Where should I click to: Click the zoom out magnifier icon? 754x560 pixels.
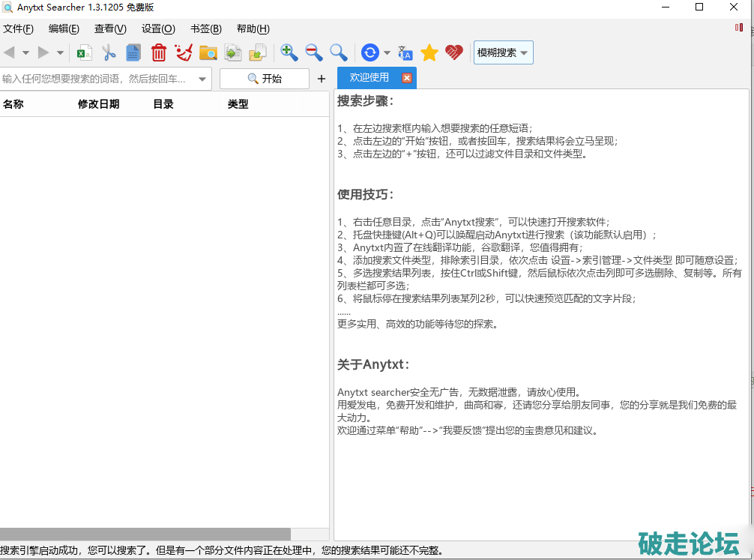point(314,52)
